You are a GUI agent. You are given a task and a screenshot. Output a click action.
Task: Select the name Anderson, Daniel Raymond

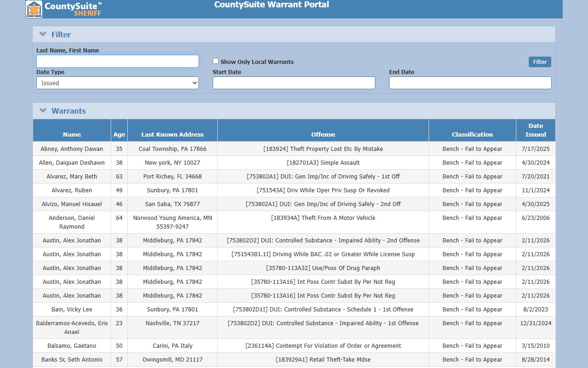pos(72,222)
